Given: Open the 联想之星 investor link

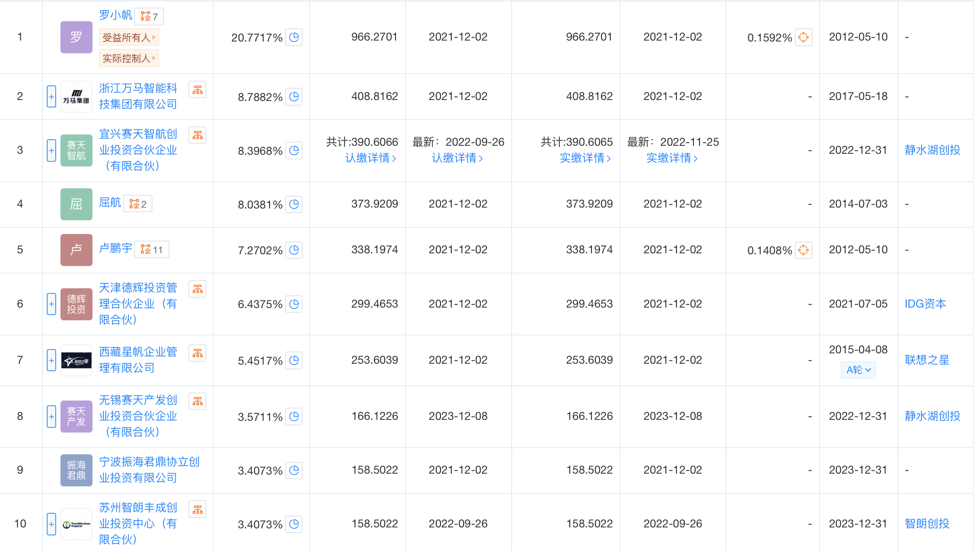Looking at the screenshot, I should (927, 360).
